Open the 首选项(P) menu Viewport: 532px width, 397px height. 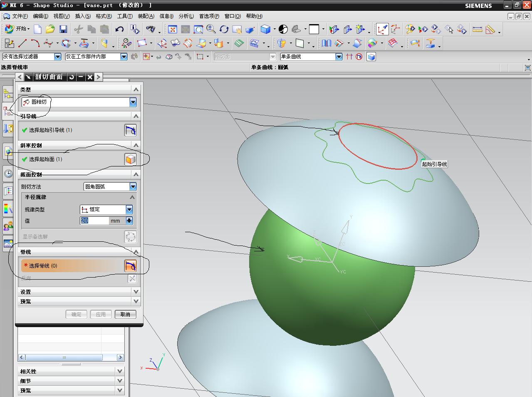coord(209,16)
